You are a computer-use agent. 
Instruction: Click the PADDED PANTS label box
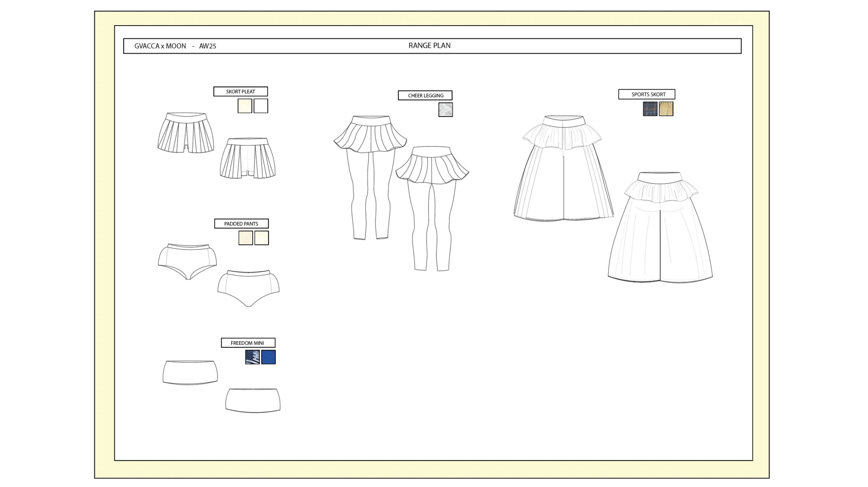pyautogui.click(x=241, y=224)
